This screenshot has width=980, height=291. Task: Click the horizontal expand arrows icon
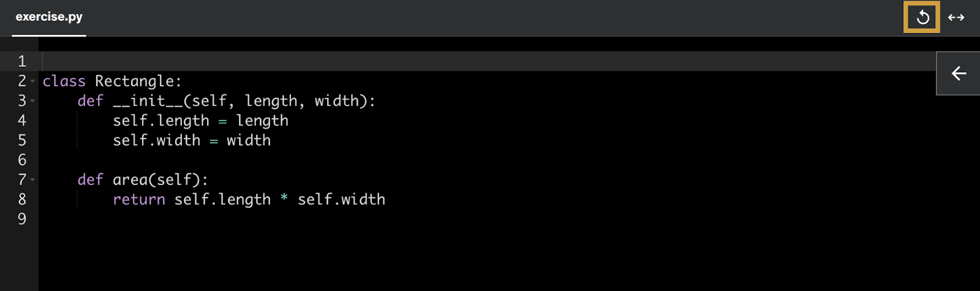click(x=956, y=17)
